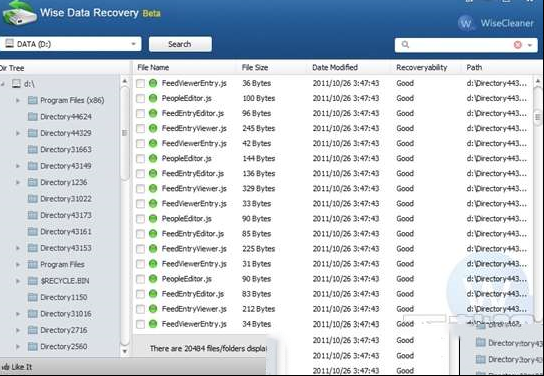Click the red clear icon in search box
544x376 pixels.
518,45
